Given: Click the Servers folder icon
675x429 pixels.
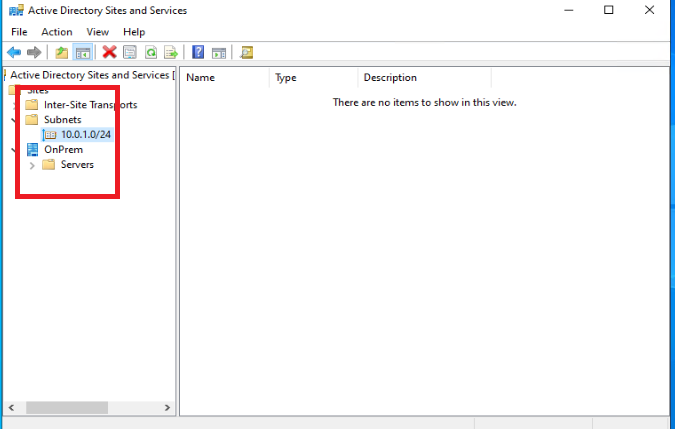Looking at the screenshot, I should [48, 165].
